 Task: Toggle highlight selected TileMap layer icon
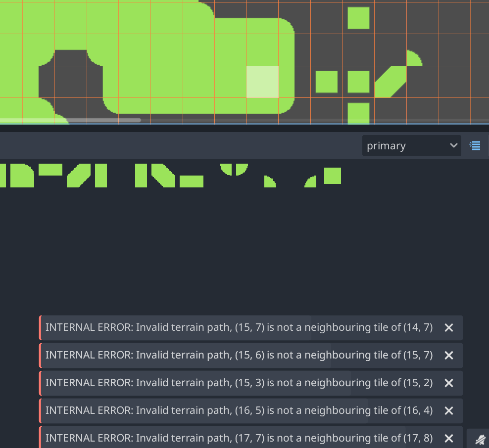[x=475, y=145]
